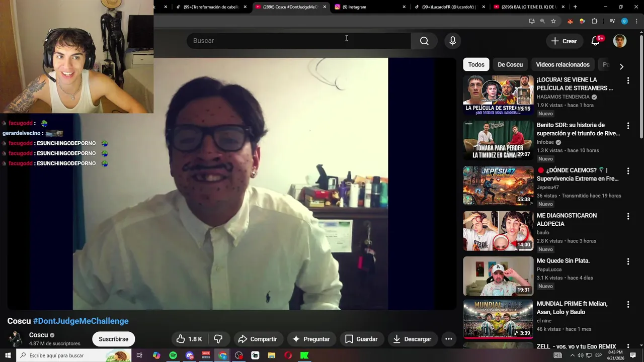The image size is (644, 362).
Task: Open options menu for Benito SDR video
Action: pos(628,126)
